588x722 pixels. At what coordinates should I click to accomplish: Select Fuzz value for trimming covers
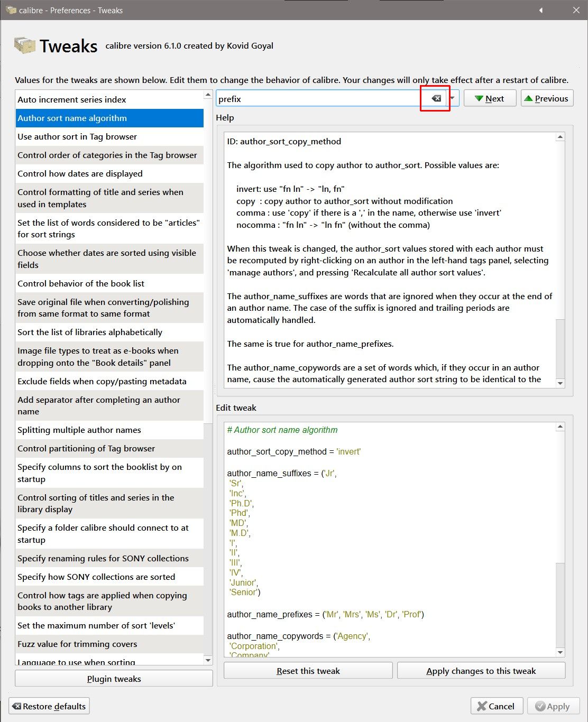click(109, 644)
